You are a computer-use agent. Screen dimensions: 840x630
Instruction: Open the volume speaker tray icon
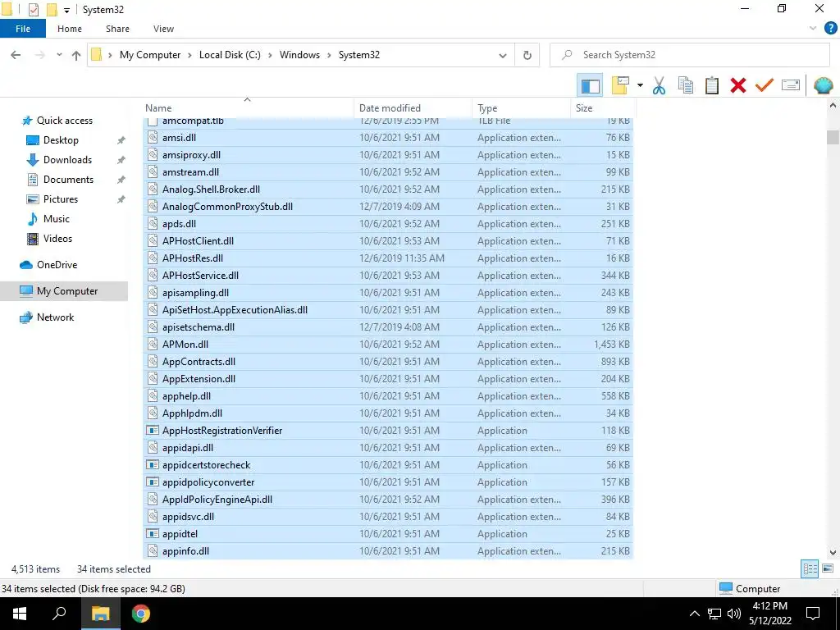(734, 614)
